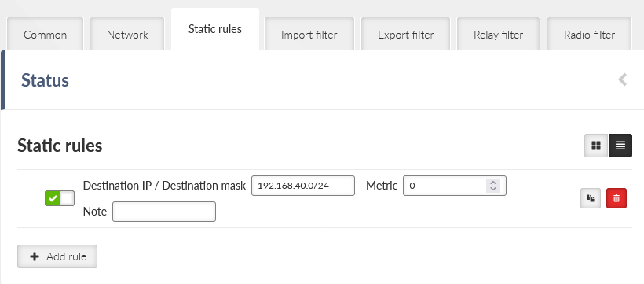Go to the Import filter tab

pos(309,34)
